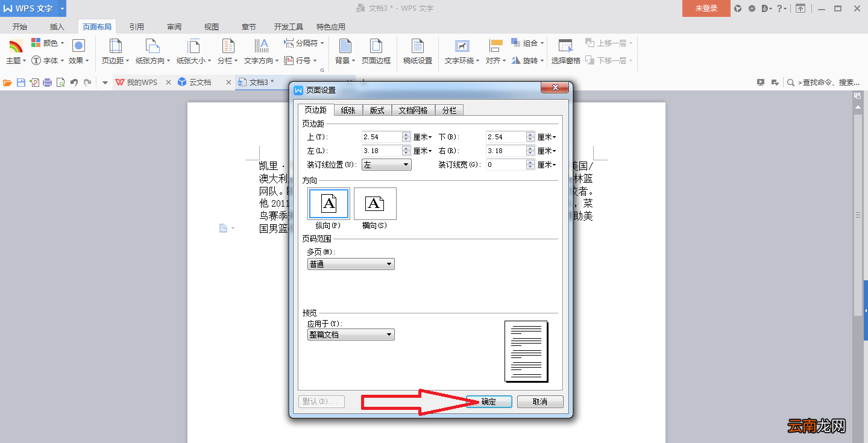This screenshot has width=868, height=443.
Task: Select 纵向 portrait orientation
Action: [329, 204]
